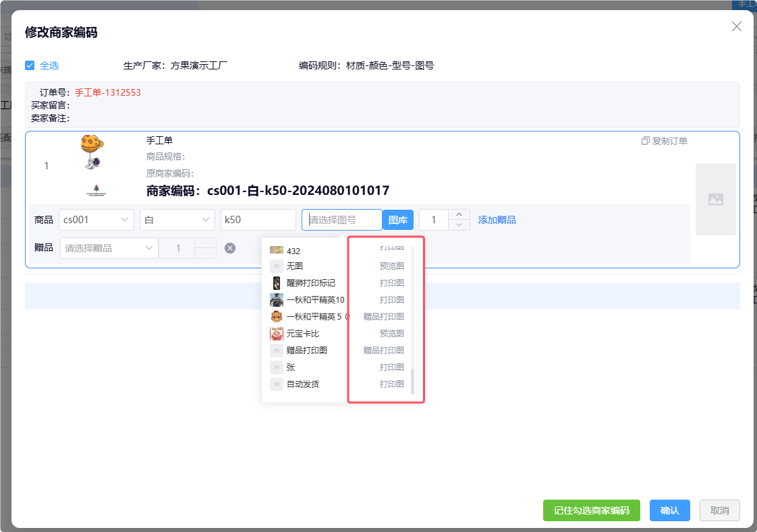Toggle the 全选 checkbox
Screen dimensions: 757x532
(30, 65)
